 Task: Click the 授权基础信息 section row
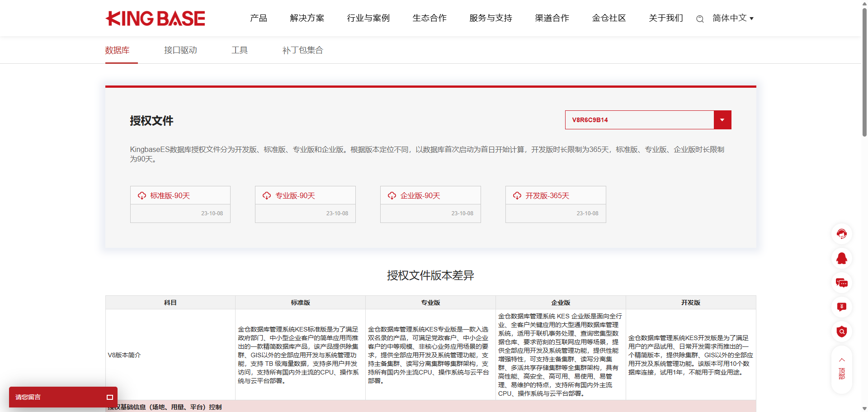(430, 407)
